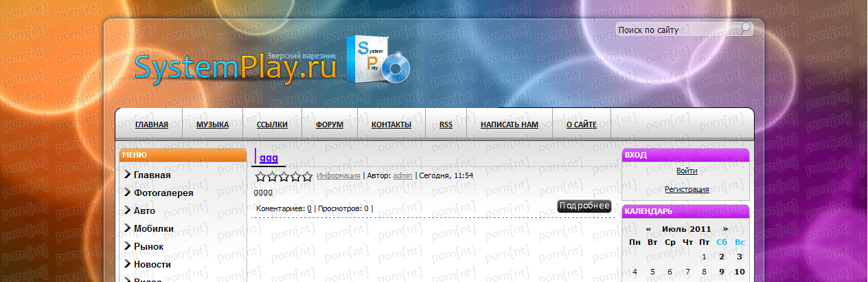Click the Июль 2011 calendar heading
This screenshot has width=868, height=282.
click(x=687, y=228)
